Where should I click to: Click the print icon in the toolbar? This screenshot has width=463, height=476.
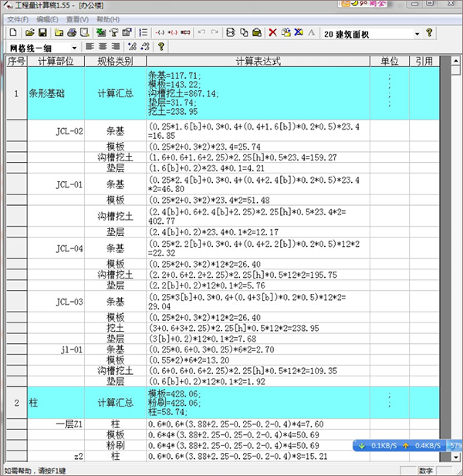[x=72, y=32]
